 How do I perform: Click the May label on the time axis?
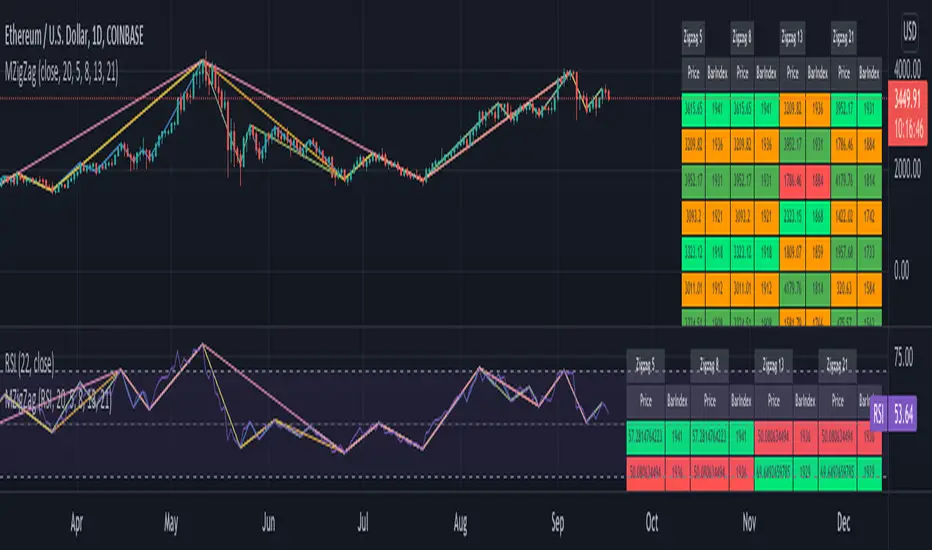(171, 523)
